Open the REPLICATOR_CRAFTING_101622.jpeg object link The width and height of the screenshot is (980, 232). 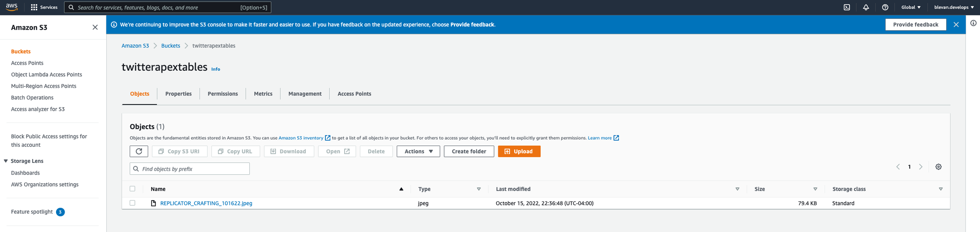tap(206, 203)
